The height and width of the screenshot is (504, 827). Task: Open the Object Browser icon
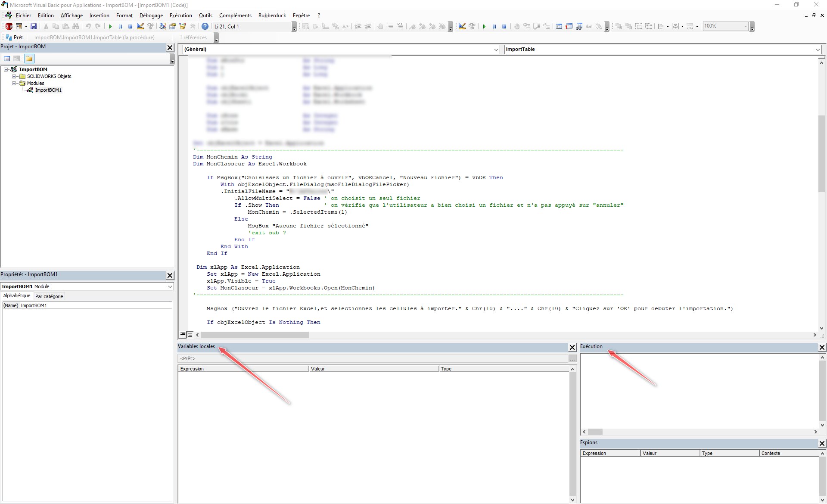coord(183,26)
